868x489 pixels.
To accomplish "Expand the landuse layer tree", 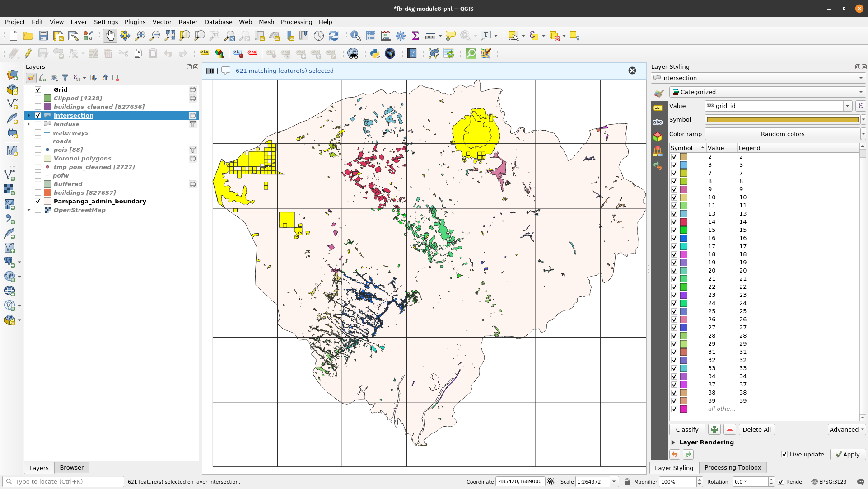I will [29, 124].
